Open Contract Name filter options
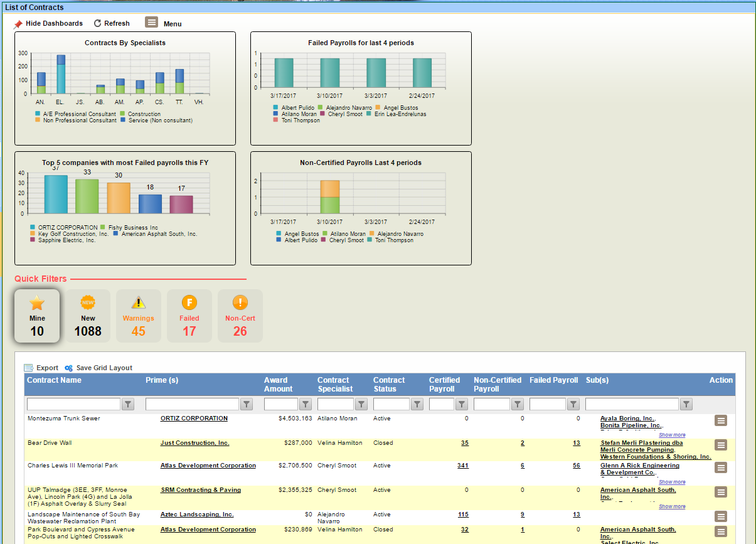 (128, 405)
